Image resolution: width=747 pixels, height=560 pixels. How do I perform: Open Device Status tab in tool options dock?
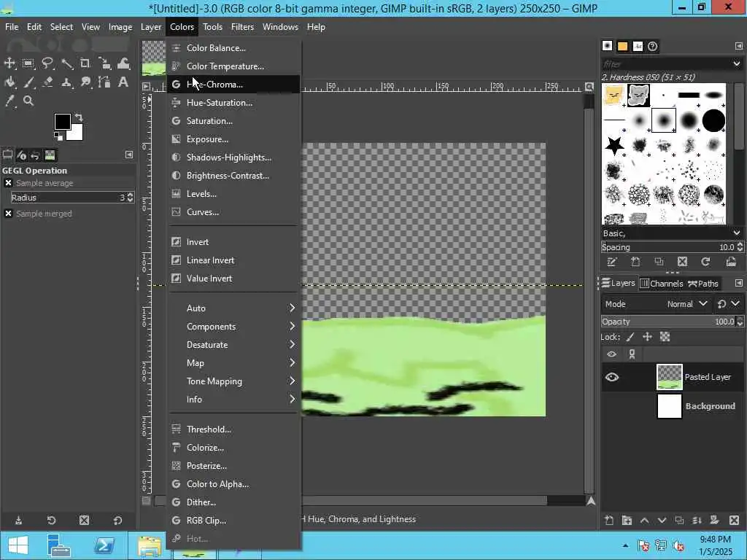pyautogui.click(x=21, y=155)
